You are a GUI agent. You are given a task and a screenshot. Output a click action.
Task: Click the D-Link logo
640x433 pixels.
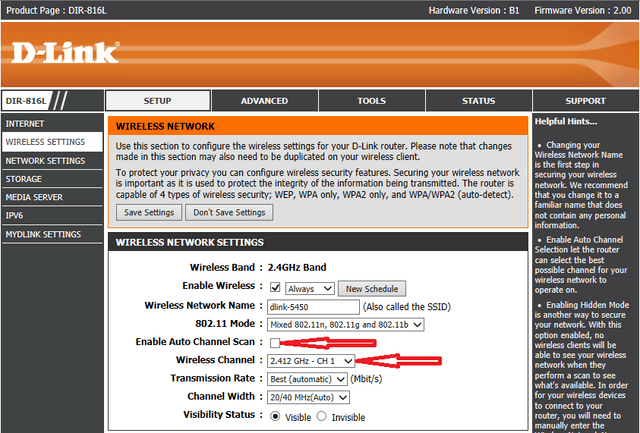[x=65, y=53]
